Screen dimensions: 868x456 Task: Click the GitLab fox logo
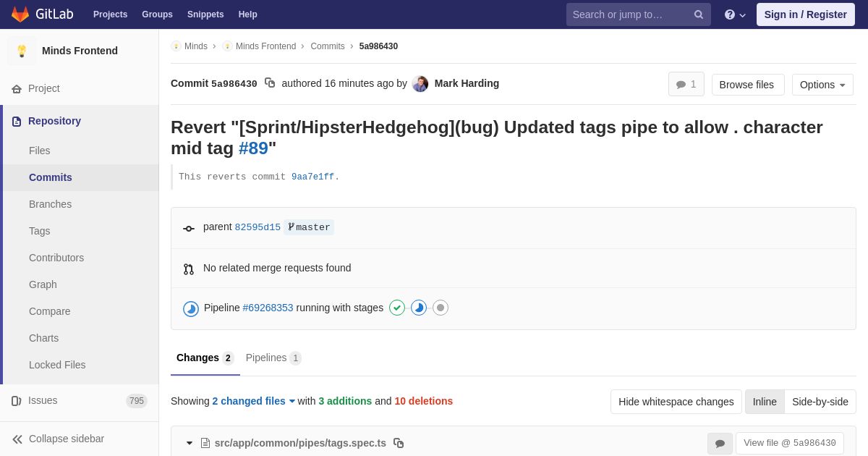coord(20,14)
